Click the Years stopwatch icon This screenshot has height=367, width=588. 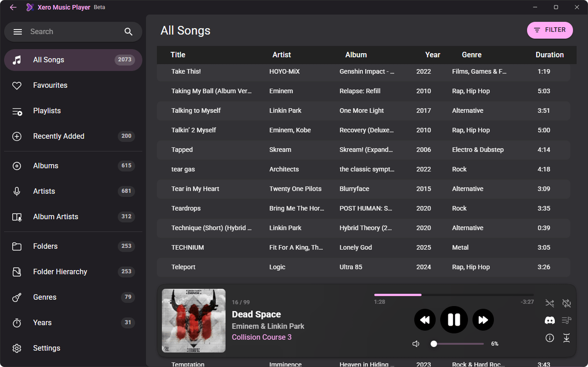click(x=17, y=323)
